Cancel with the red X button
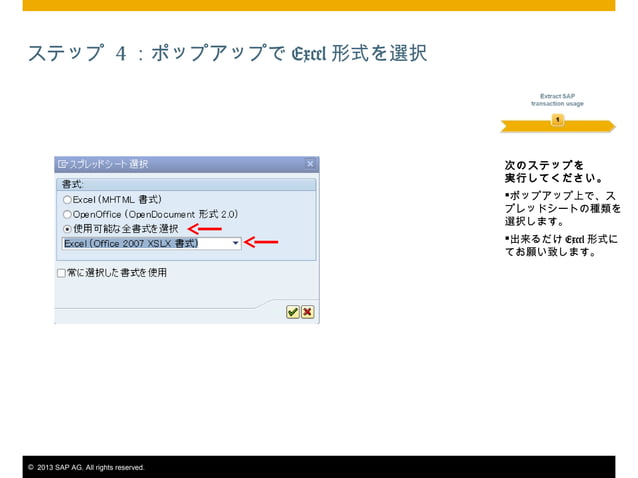638x478 pixels. [308, 312]
